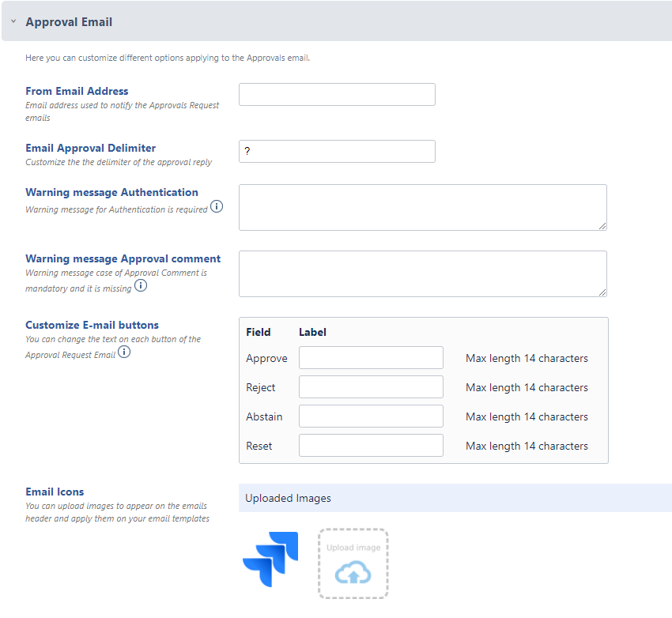This screenshot has width=672, height=618.
Task: Click the Customize E-mail buttons label
Action: pyautogui.click(x=92, y=325)
